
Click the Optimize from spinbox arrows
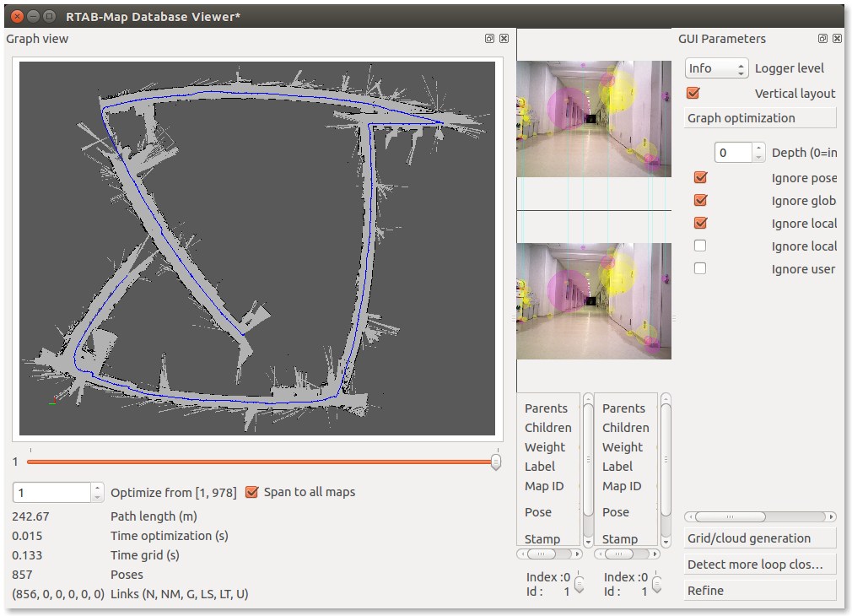pos(98,492)
